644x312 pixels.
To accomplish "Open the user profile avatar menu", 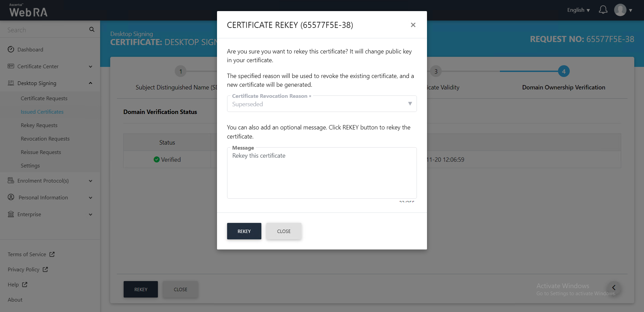I will coord(620,10).
